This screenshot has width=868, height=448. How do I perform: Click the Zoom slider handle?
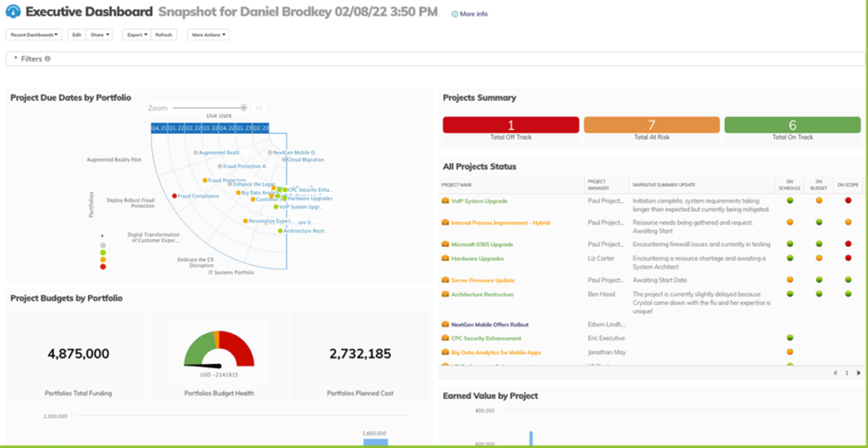[244, 108]
